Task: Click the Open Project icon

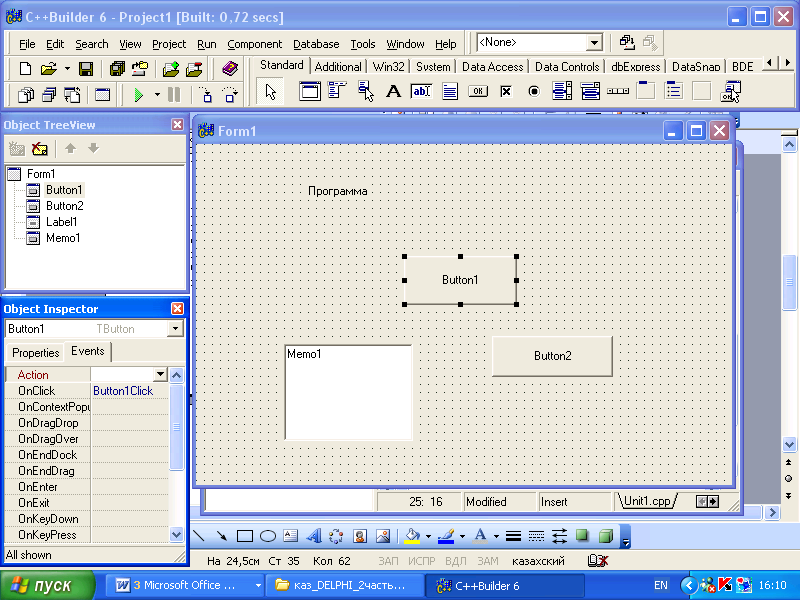Action: point(140,68)
